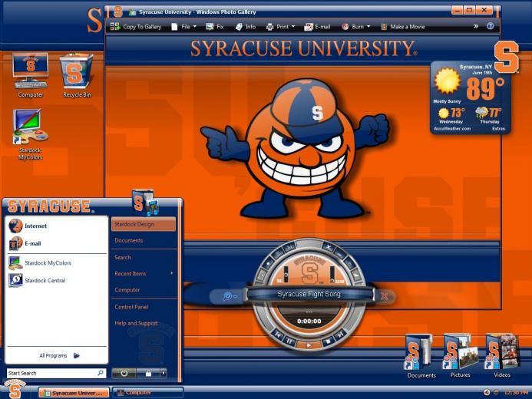Click the E-mail toolbar button
Image resolution: width=532 pixels, height=399 pixels.
pyautogui.click(x=317, y=27)
